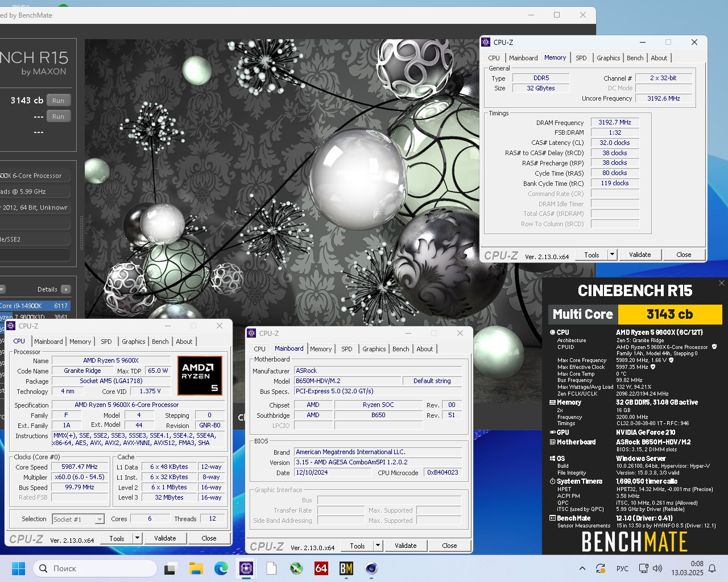Click the Tools button in the CPU-Z CPU window
This screenshot has width=728, height=582.
[117, 538]
